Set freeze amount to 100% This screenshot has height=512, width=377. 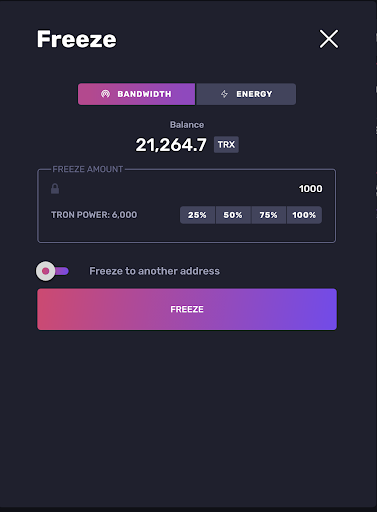coord(304,215)
